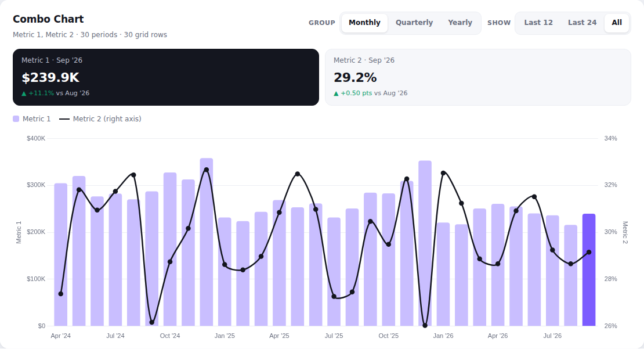Click the Sep '24 line point near 26%
Screen dimensions: 644x349
click(152, 322)
